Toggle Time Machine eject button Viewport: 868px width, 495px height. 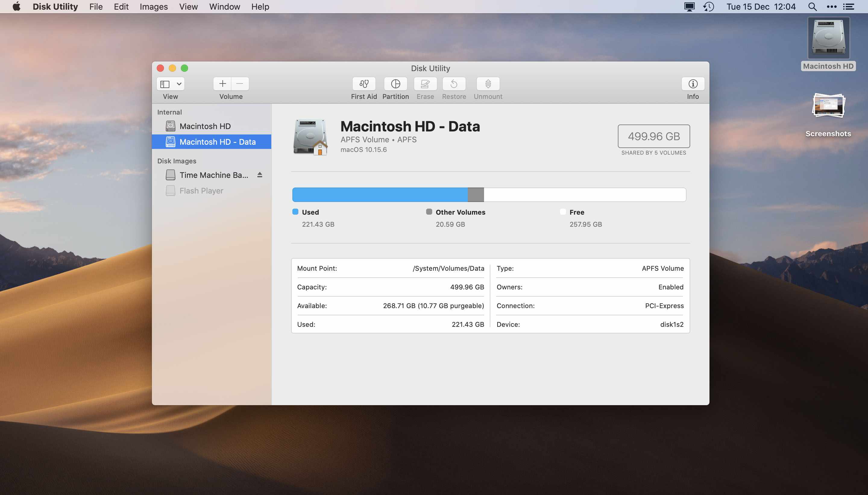coord(260,175)
